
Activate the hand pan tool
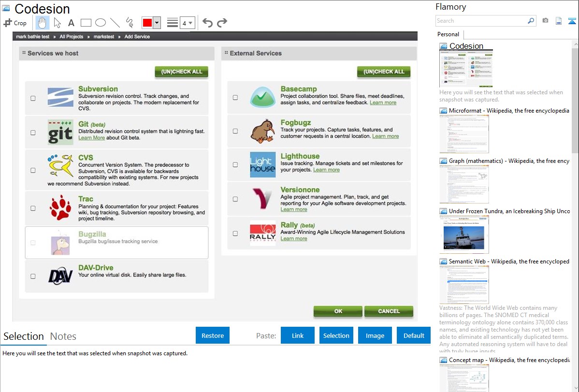point(42,23)
